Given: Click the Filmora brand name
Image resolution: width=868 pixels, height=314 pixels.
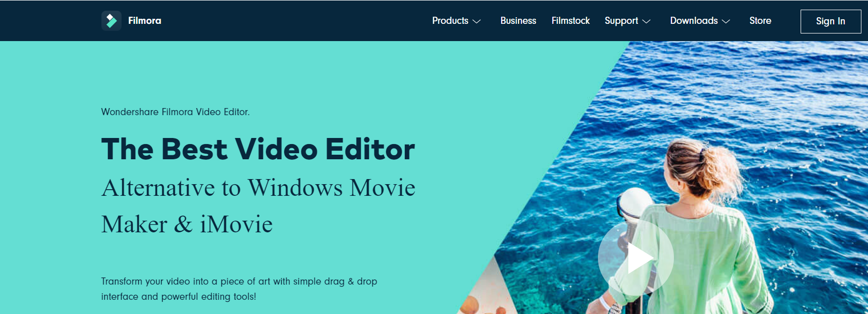Looking at the screenshot, I should 144,21.
